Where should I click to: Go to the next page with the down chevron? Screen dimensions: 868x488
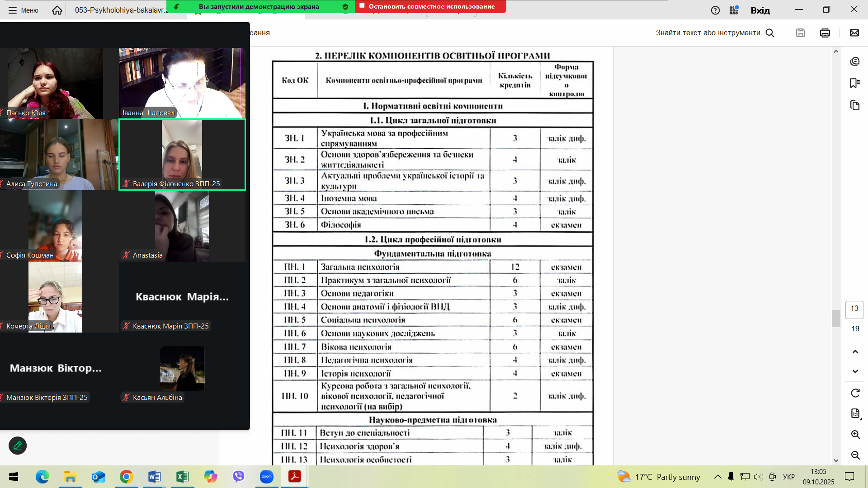tap(855, 371)
